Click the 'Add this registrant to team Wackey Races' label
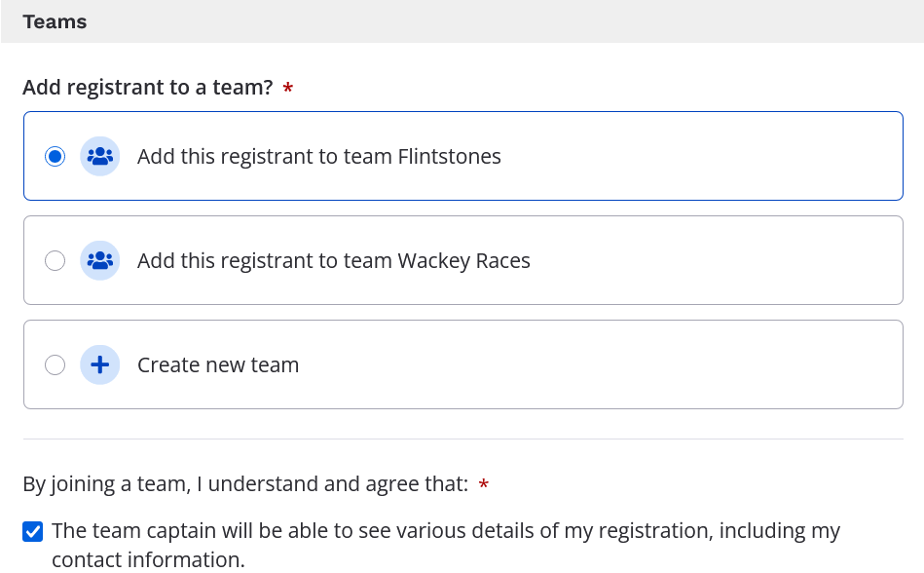This screenshot has height=573, width=924. click(333, 260)
